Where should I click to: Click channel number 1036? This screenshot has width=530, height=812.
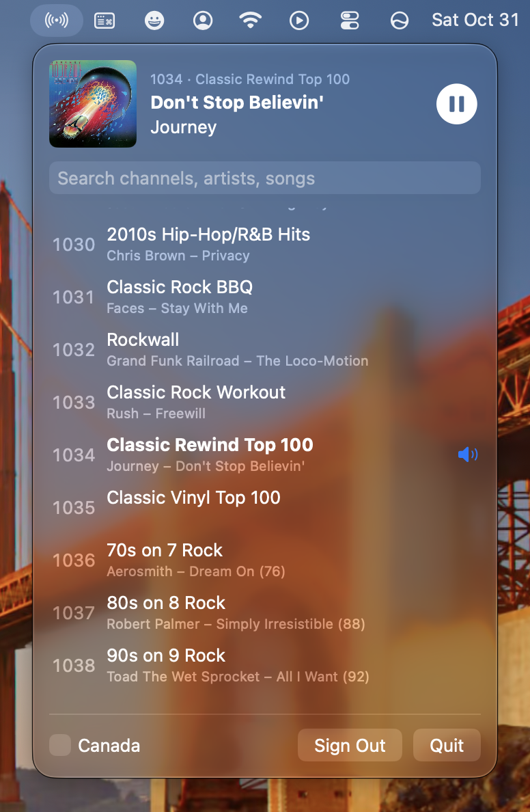(74, 560)
